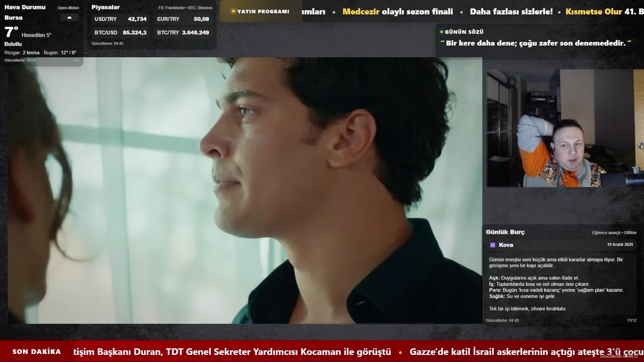Click the Güncelleme 04:45 text under Piyasalar
This screenshot has width=644, height=362.
point(107,44)
